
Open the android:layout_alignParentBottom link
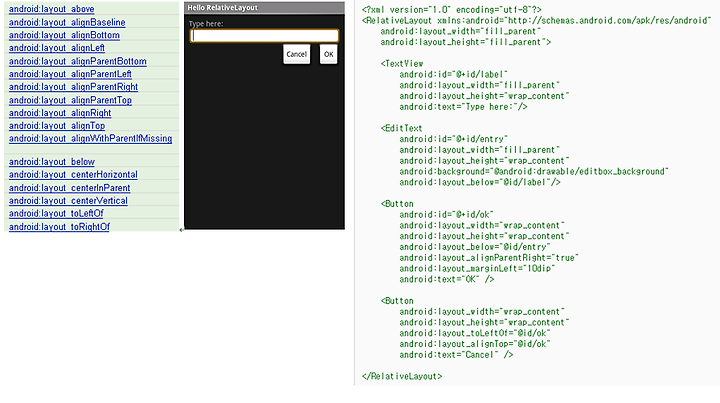(x=78, y=61)
